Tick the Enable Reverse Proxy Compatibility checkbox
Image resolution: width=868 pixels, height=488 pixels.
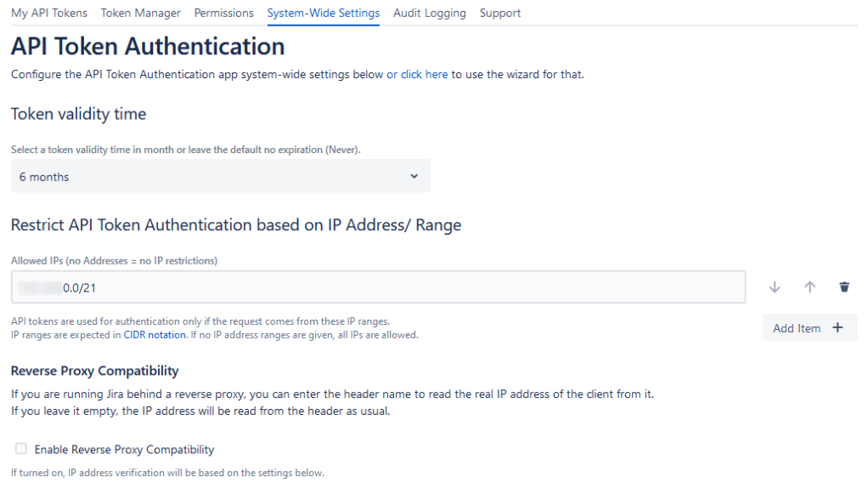[x=21, y=449]
